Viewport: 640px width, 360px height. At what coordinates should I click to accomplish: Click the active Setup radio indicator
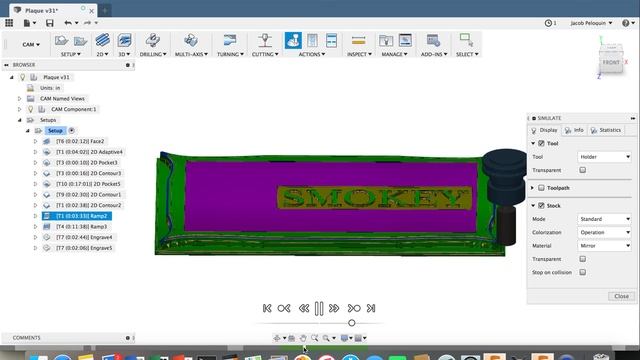(71, 131)
